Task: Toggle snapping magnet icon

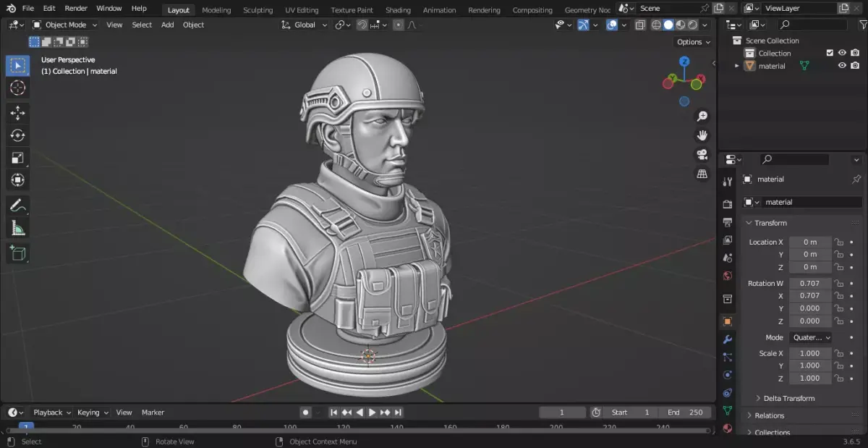Action: pos(362,25)
